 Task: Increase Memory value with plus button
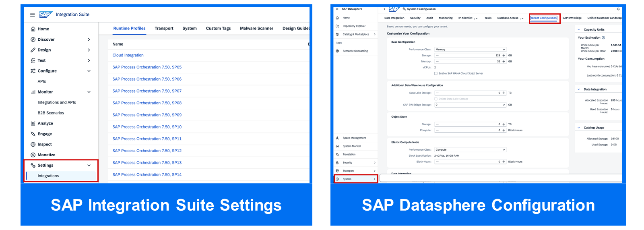pos(504,62)
